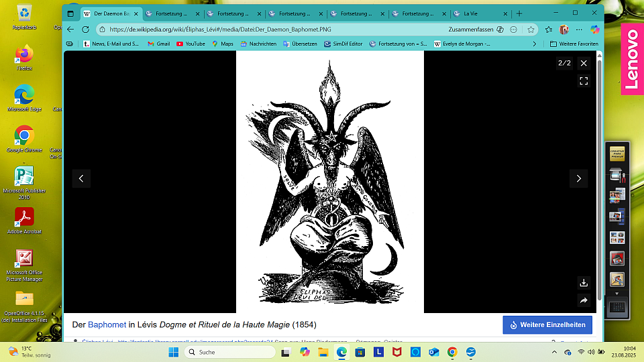Open the volume control in tray

(x=591, y=352)
